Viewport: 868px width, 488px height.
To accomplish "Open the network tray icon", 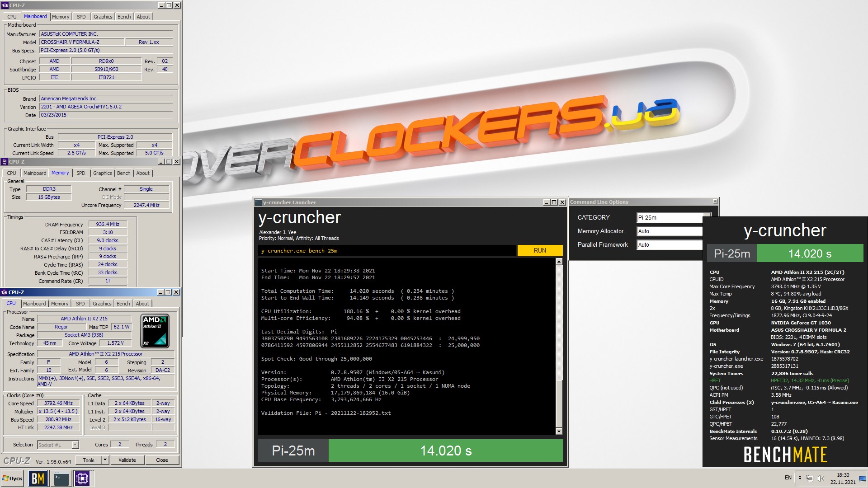I will tap(810, 478).
